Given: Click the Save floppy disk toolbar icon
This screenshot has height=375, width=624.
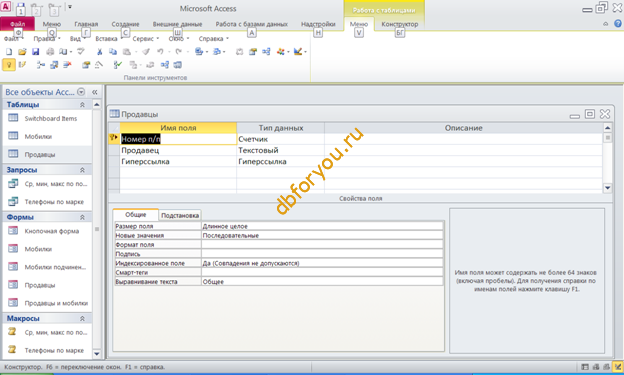Looking at the screenshot, I should (35, 51).
